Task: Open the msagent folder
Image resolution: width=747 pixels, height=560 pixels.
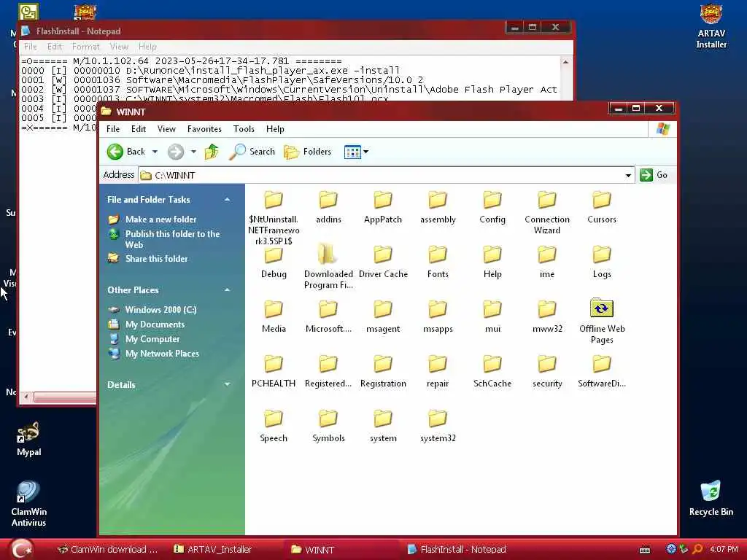Action: click(383, 316)
